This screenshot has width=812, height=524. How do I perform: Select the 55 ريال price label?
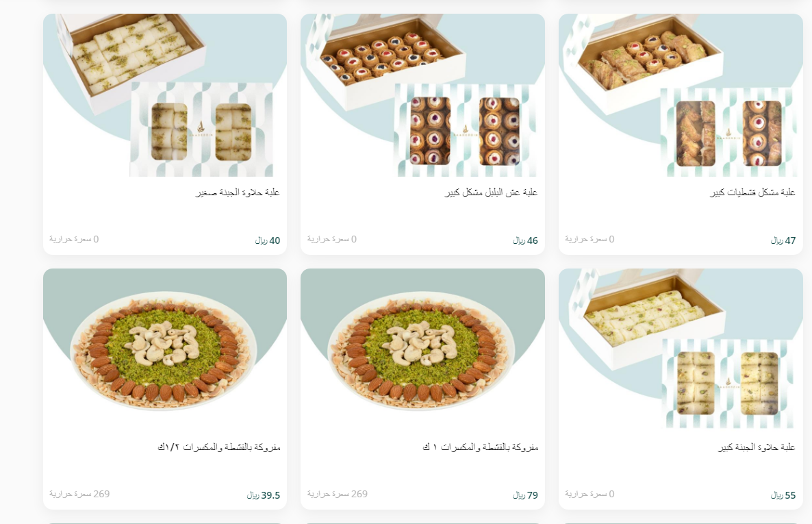783,495
